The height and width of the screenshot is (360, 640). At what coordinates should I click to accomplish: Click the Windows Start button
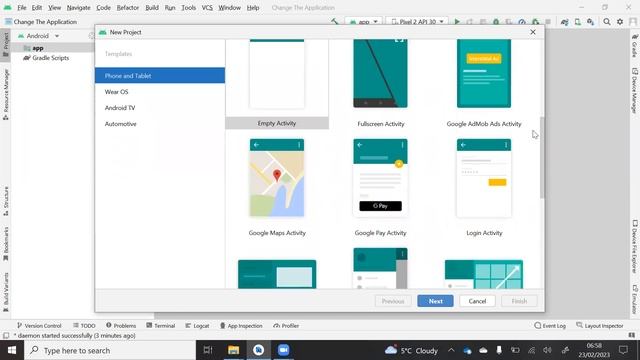[12, 350]
